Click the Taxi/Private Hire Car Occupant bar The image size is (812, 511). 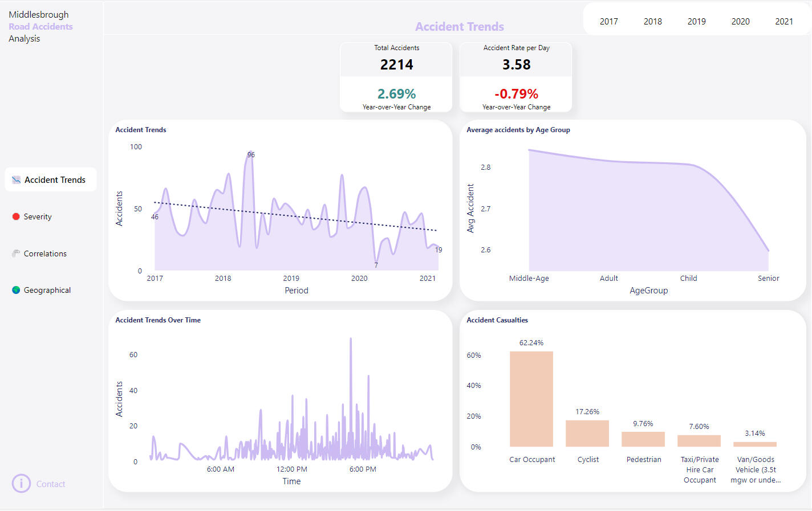click(x=699, y=441)
